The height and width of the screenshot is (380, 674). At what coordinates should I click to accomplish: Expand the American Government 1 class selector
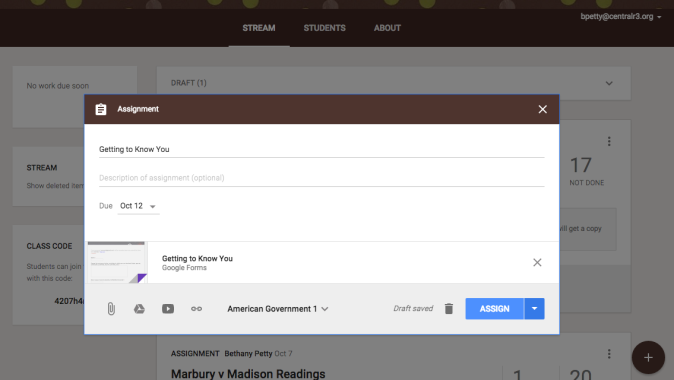pos(278,309)
